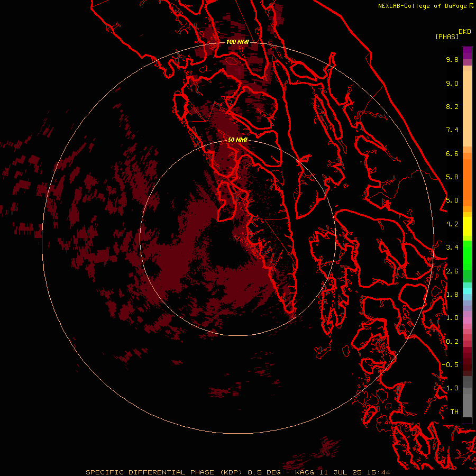Screen dimensions: 476x476
Task: Click the 5.0 legend value
Action: point(452,200)
